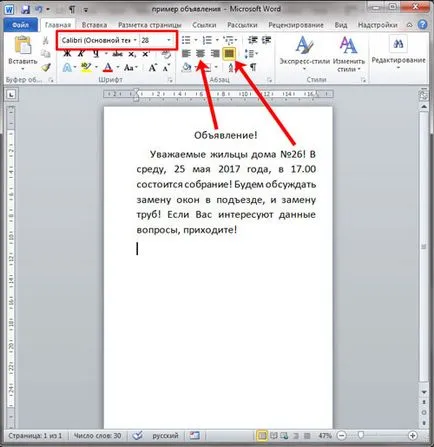Toggle superscript formatting

click(146, 54)
